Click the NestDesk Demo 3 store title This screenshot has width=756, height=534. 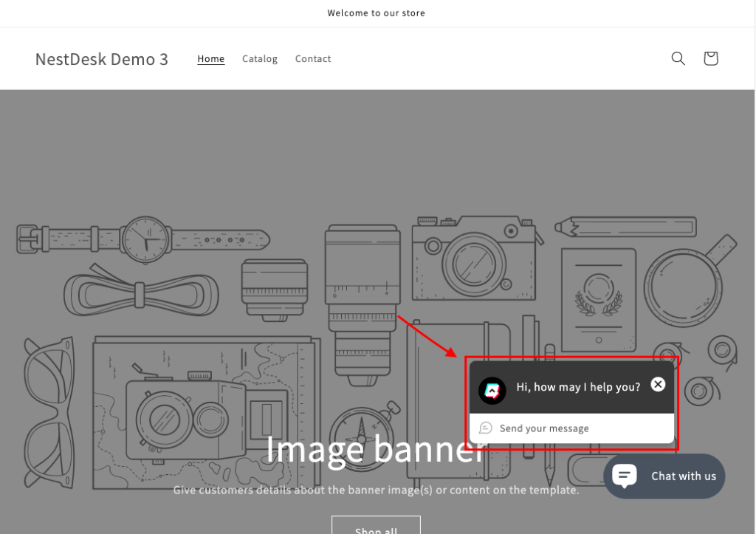pyautogui.click(x=102, y=59)
